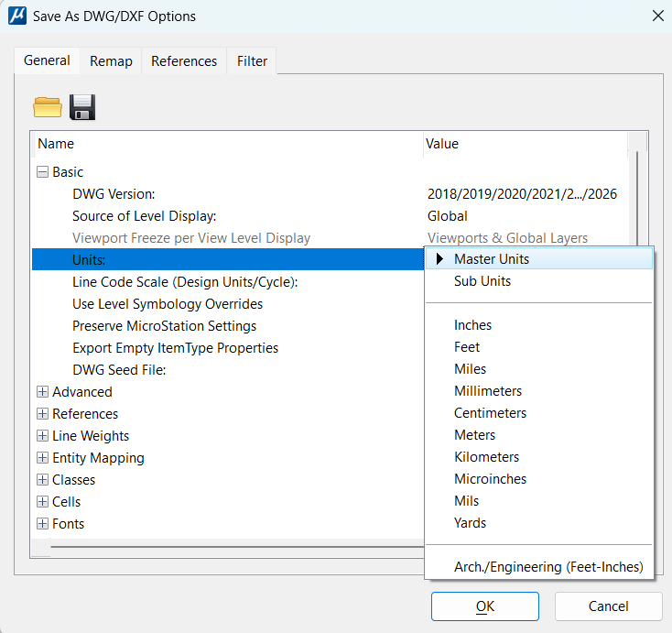Image resolution: width=672 pixels, height=633 pixels.
Task: Select the DWG Version value field
Action: (522, 194)
